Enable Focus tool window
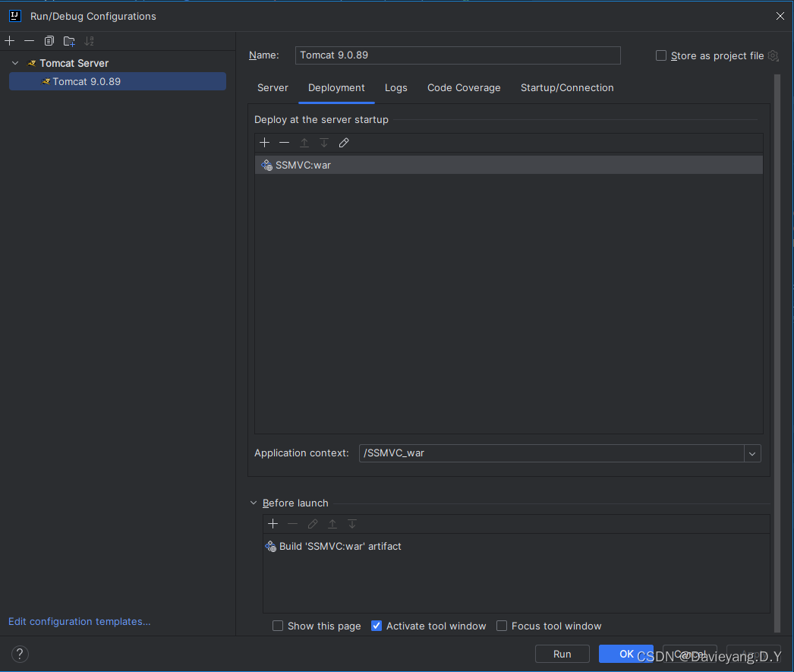The image size is (794, 672). point(501,626)
